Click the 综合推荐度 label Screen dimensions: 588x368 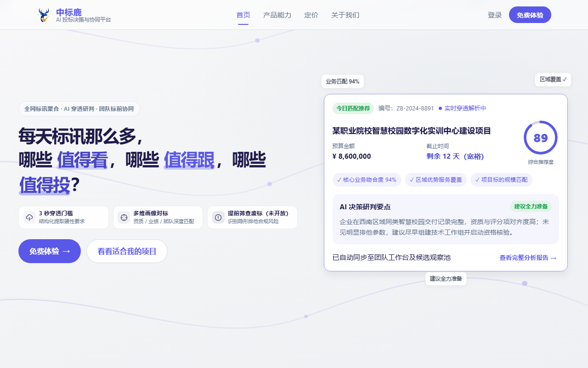(541, 162)
